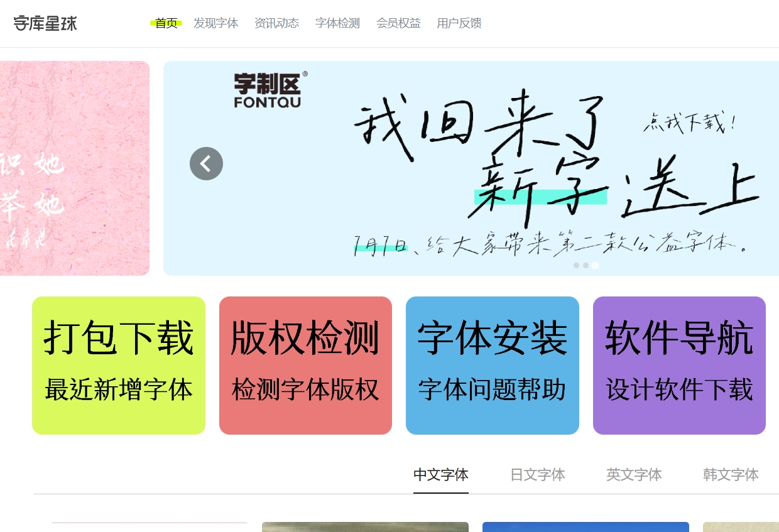
Task: Open the 首页 navigation menu item
Action: point(166,23)
